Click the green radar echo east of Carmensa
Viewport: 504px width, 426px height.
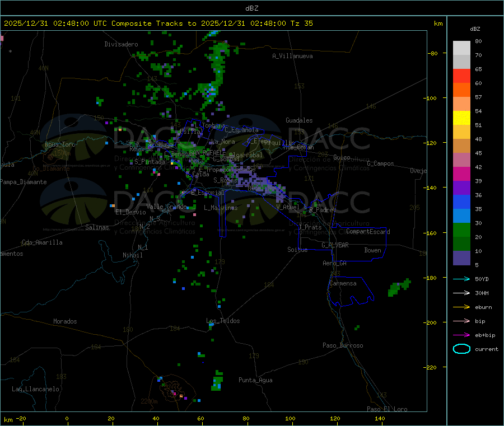(x=399, y=288)
